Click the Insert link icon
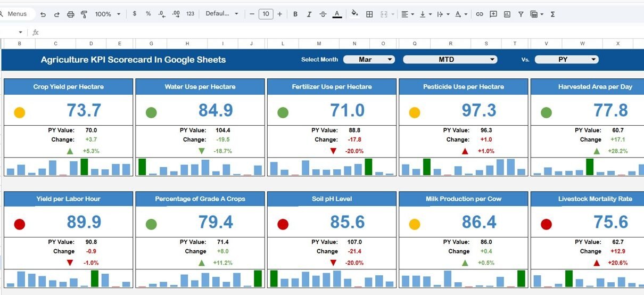 point(479,14)
